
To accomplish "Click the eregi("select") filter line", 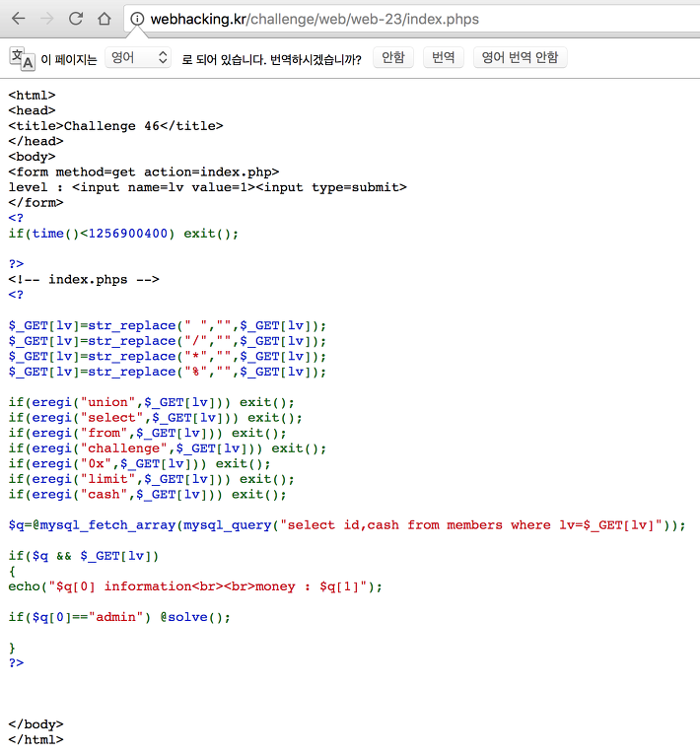I will [155, 418].
